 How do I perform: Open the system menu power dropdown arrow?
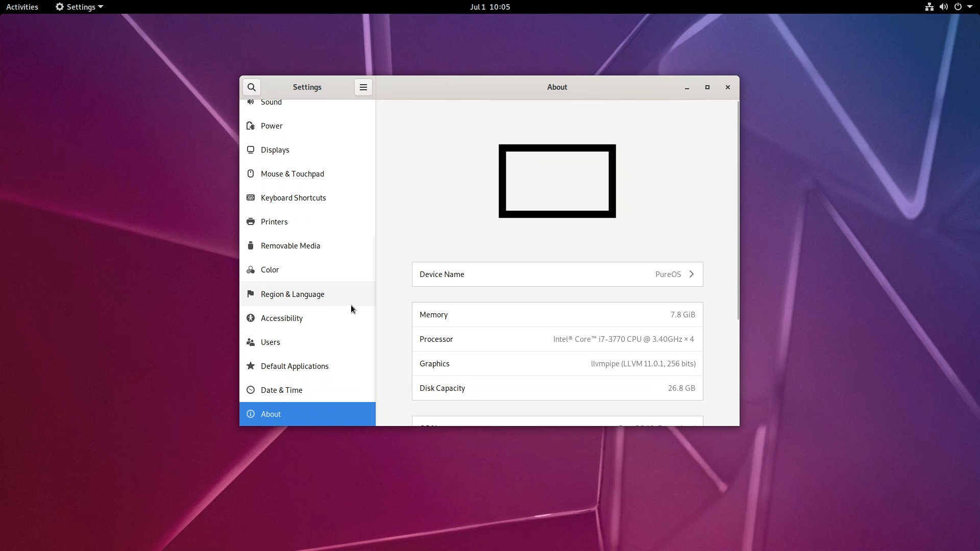(x=970, y=7)
